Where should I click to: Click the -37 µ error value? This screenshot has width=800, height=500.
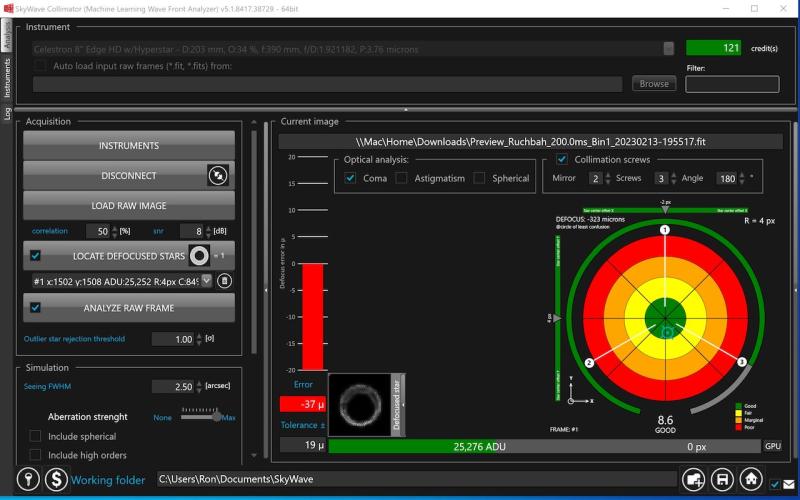pos(303,404)
